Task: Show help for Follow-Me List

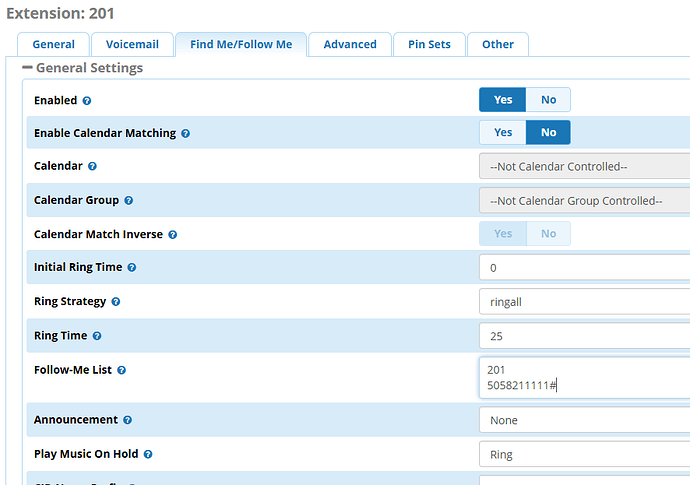Action: tap(121, 371)
